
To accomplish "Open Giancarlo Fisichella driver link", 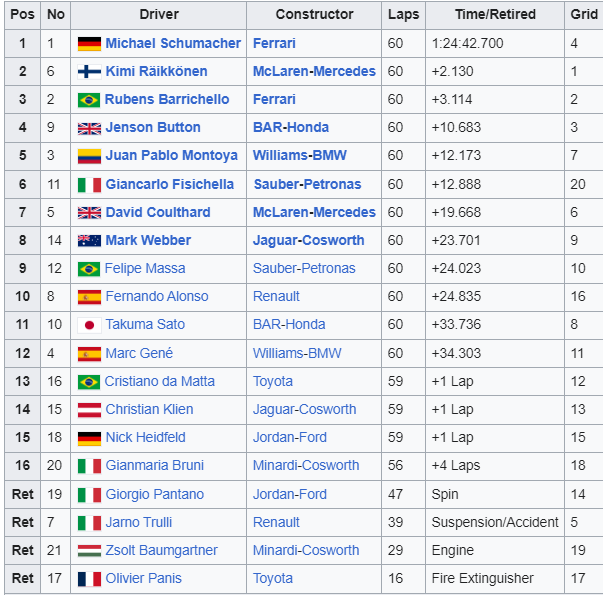I will [170, 184].
